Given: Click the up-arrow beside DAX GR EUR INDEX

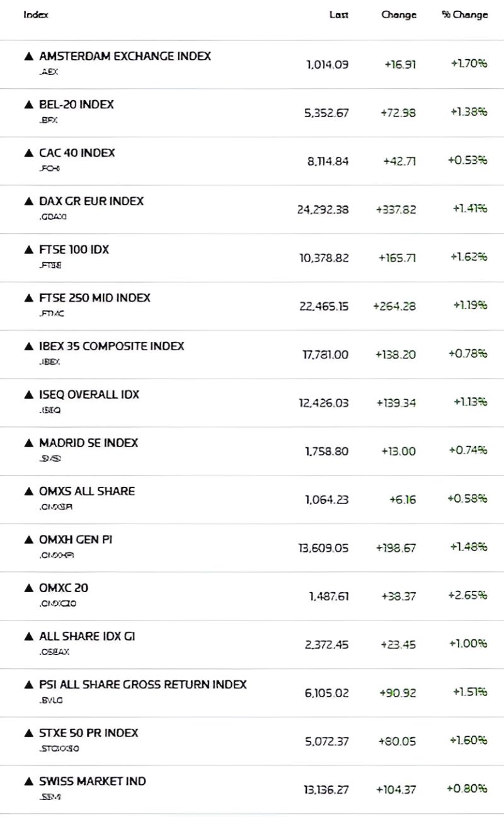Looking at the screenshot, I should click(28, 202).
